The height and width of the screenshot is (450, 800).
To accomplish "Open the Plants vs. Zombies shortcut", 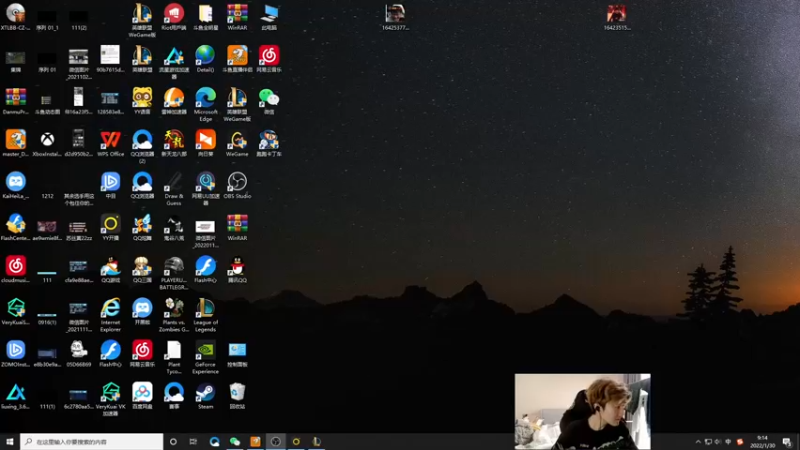I will click(173, 315).
